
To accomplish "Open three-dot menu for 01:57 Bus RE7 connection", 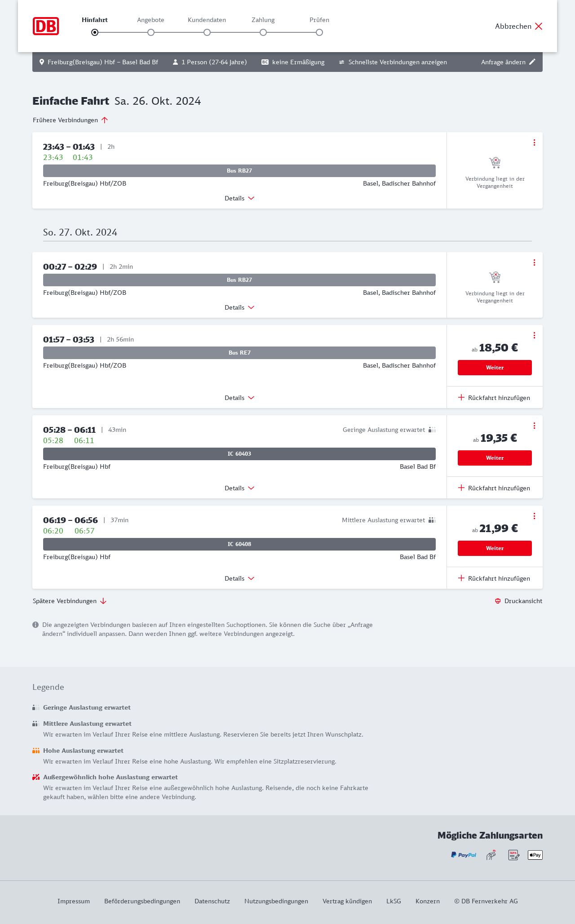I will 534,335.
